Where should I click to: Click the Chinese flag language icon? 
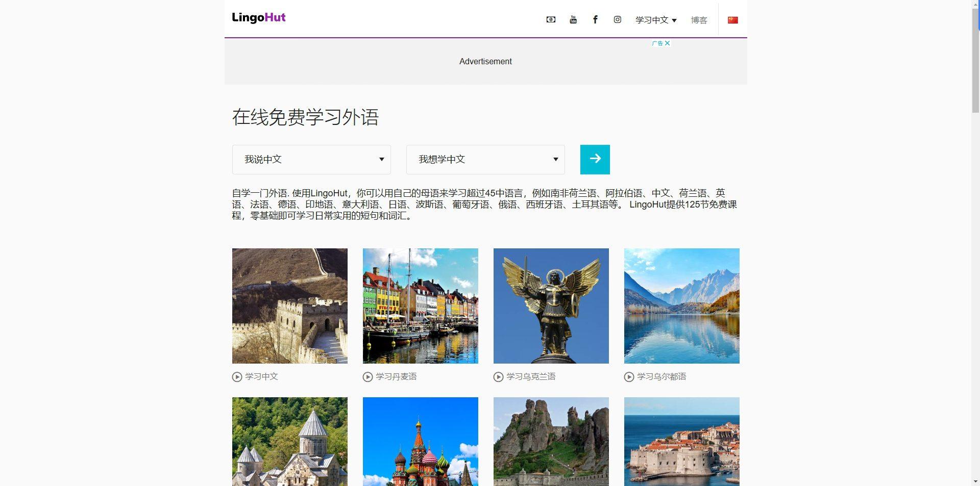click(732, 20)
